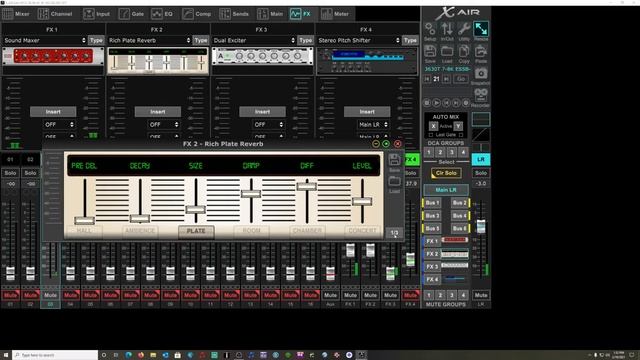Select the FX 3 thumbnail in right sidebar
This screenshot has width=640, height=360.
click(455, 266)
